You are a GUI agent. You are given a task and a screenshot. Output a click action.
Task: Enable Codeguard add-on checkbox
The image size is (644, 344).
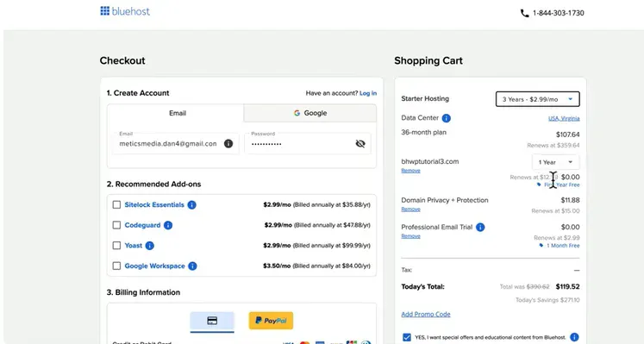(x=116, y=225)
